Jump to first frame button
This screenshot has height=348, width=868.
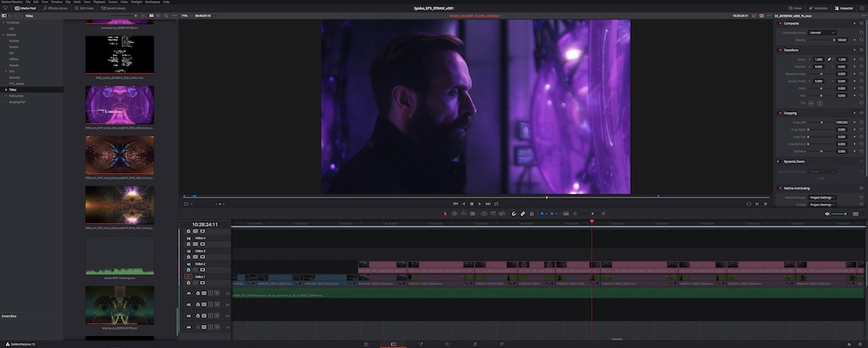(x=455, y=204)
